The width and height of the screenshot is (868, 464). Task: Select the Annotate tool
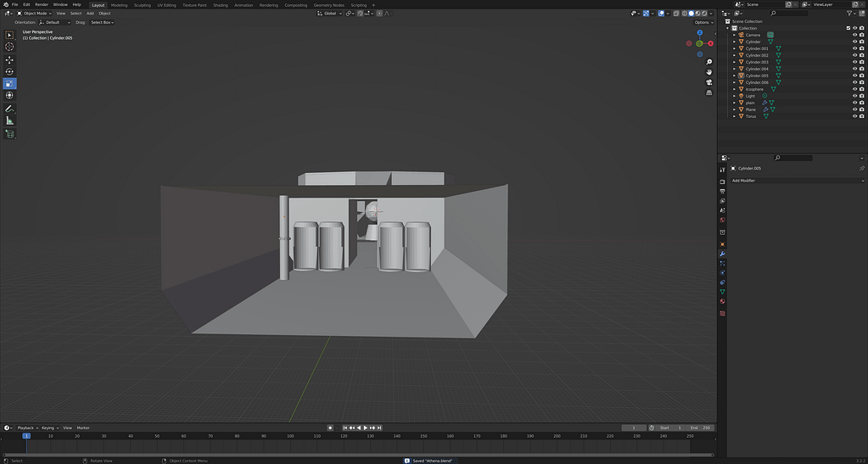(x=9, y=109)
